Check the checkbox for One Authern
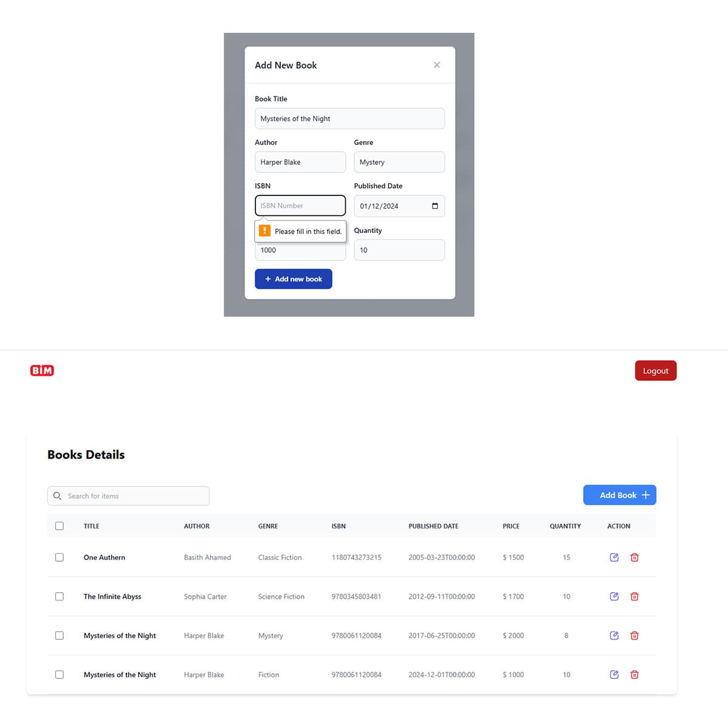Image resolution: width=728 pixels, height=728 pixels. click(x=59, y=557)
